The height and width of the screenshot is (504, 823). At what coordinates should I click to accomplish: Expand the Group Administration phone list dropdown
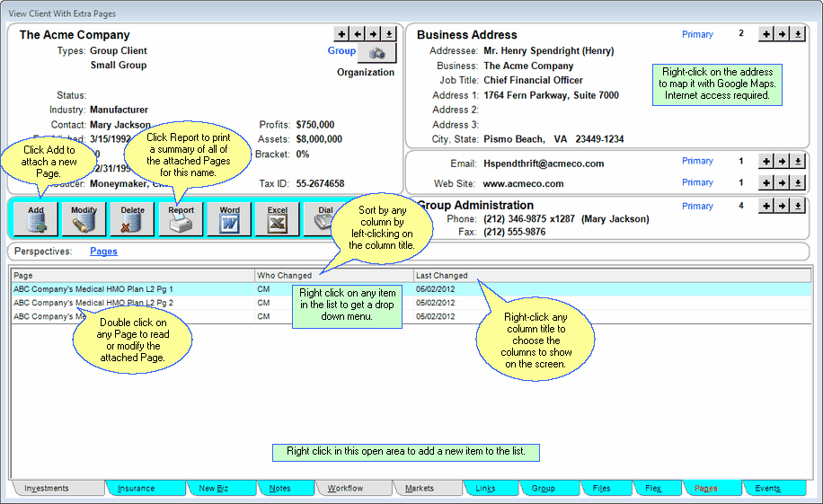(x=798, y=206)
